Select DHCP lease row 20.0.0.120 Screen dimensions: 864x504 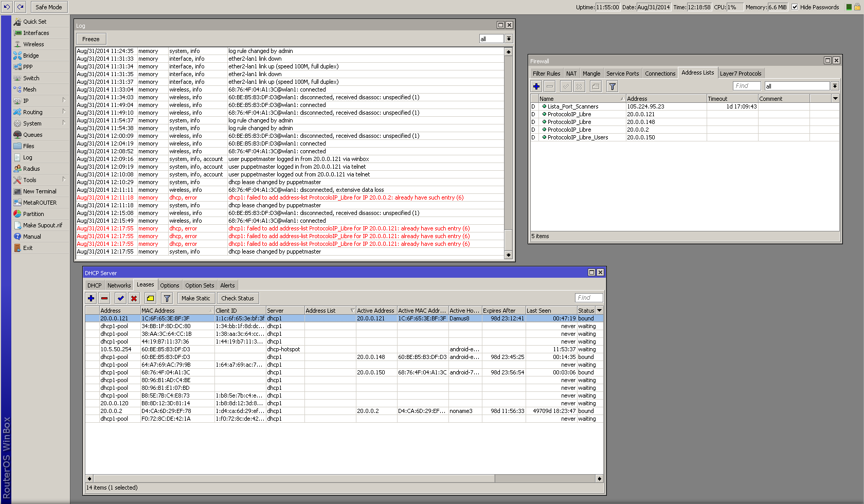344,403
